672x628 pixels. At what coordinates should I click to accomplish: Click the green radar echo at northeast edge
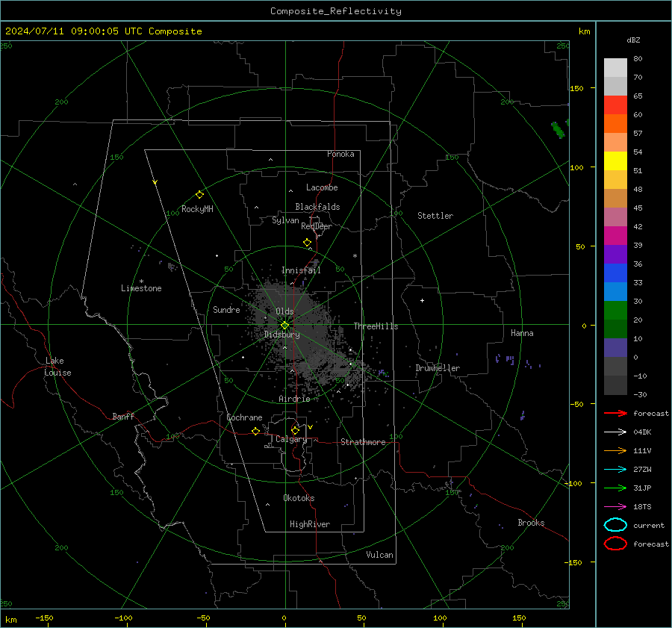(x=558, y=130)
